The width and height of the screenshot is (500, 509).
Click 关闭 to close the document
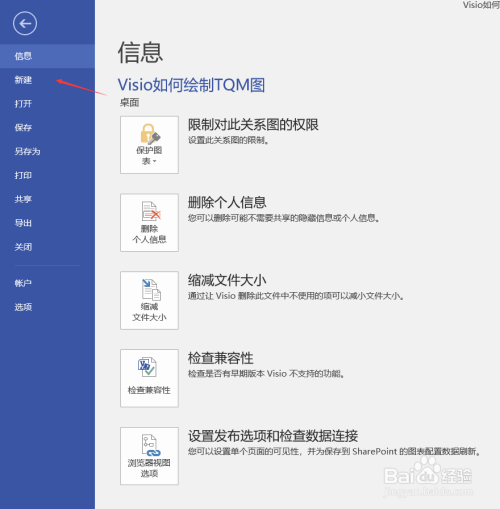(47, 247)
